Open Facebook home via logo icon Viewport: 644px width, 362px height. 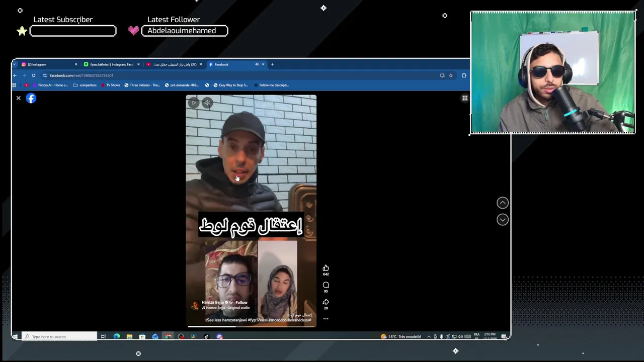pos(31,98)
